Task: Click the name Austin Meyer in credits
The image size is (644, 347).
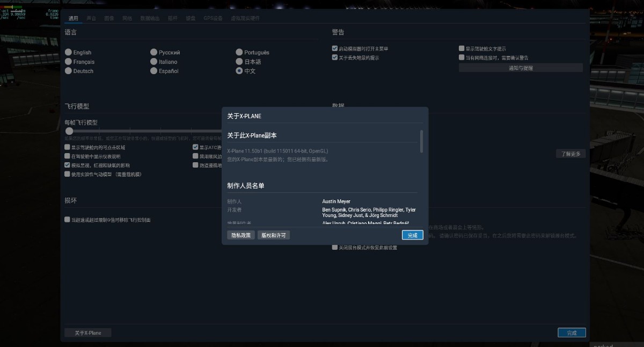Action: [x=336, y=201]
